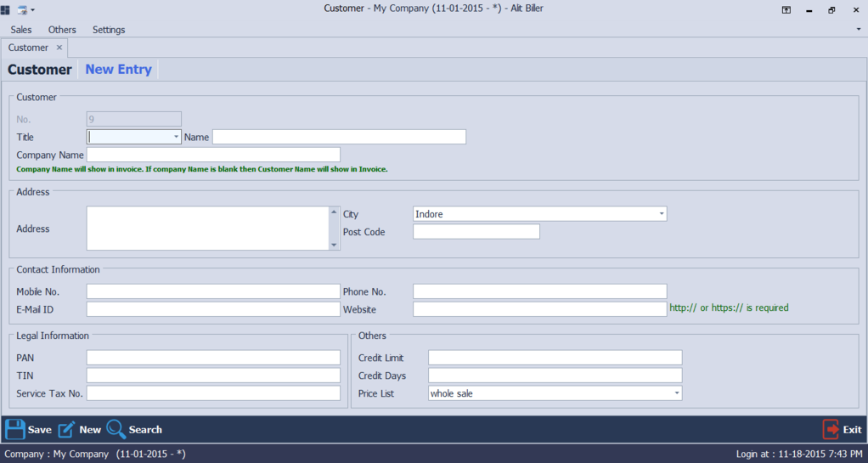Screen dimensions: 868x463
Task: Click the 'Login at : 11-18-2015 7:43 PM' status text
Action: 799,455
